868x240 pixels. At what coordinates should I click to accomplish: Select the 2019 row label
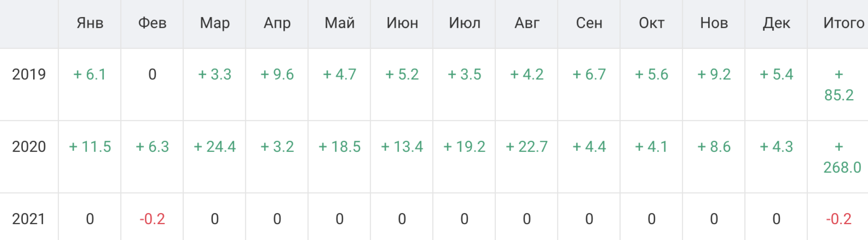[x=29, y=74]
